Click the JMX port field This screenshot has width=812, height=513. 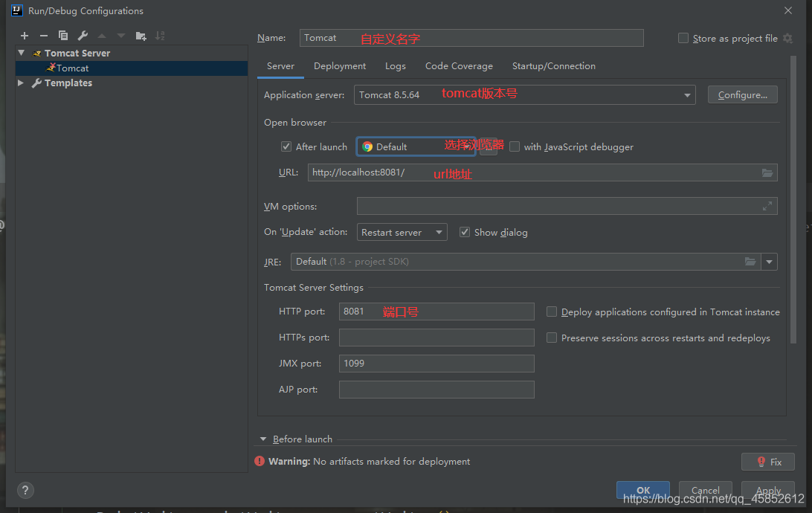436,364
